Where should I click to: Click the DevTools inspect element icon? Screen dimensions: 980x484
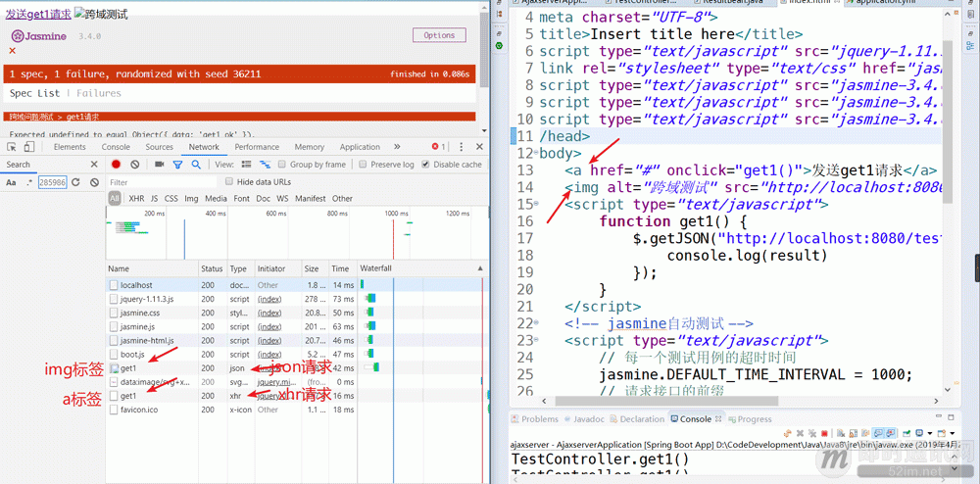(x=11, y=147)
